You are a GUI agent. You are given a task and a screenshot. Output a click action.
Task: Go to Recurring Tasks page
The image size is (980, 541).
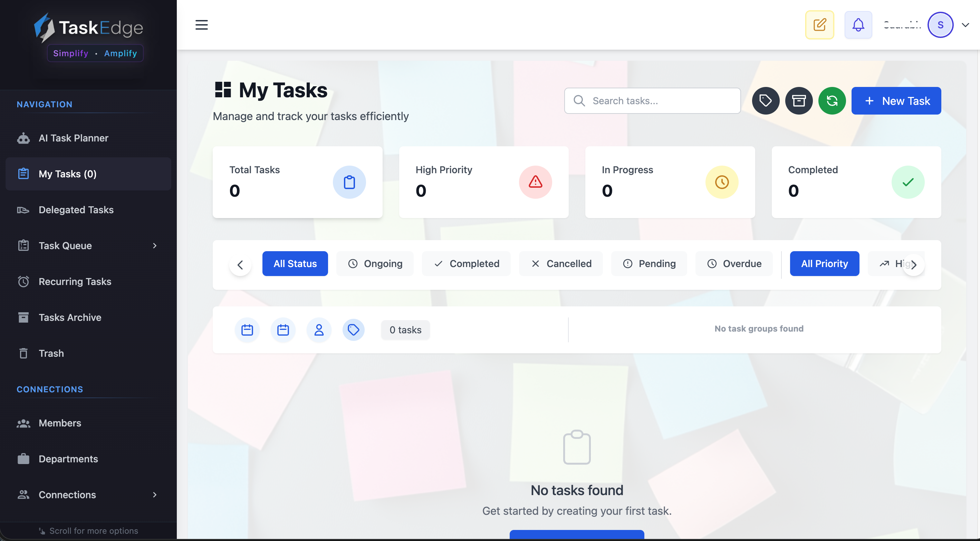coord(75,281)
